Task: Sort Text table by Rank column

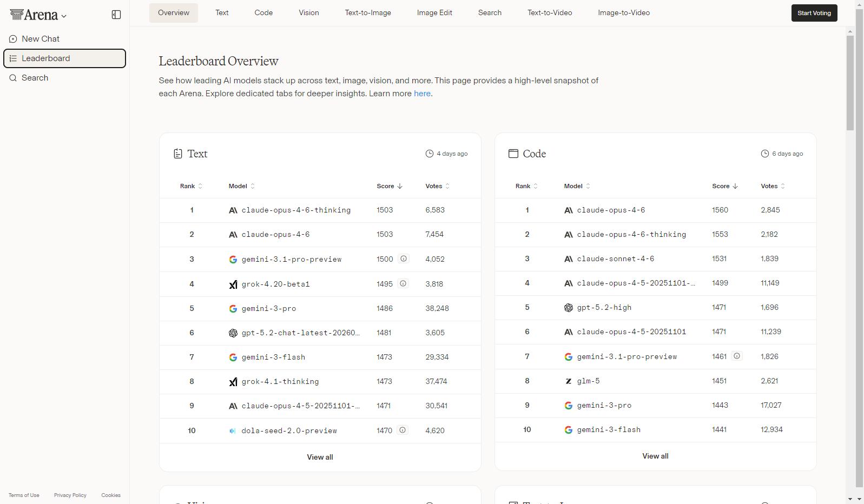Action: (x=191, y=186)
